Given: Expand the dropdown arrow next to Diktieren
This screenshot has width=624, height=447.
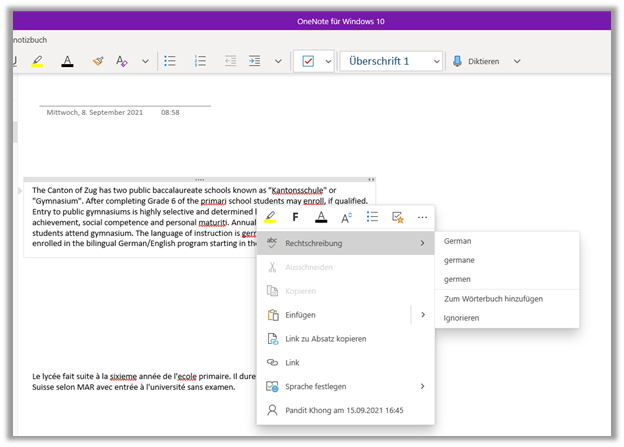Looking at the screenshot, I should 517,61.
